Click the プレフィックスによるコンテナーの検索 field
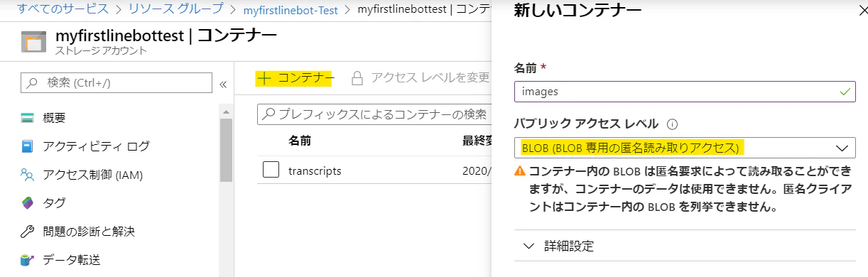The image size is (868, 277). click(374, 114)
